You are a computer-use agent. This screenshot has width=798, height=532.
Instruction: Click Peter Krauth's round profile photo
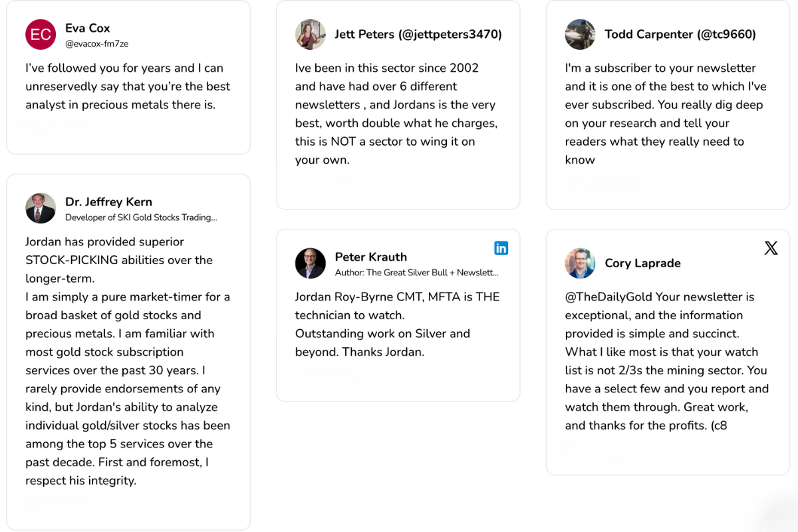pyautogui.click(x=311, y=263)
